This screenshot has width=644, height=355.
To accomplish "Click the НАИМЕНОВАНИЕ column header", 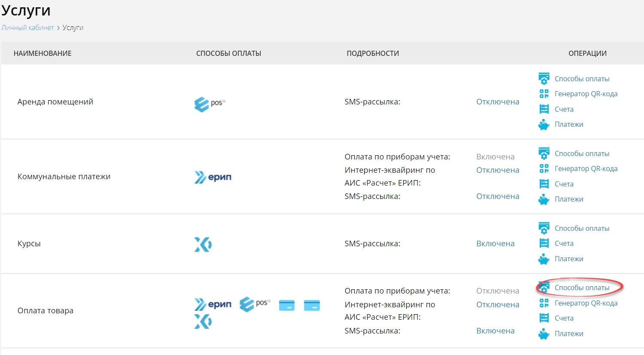I will [43, 53].
